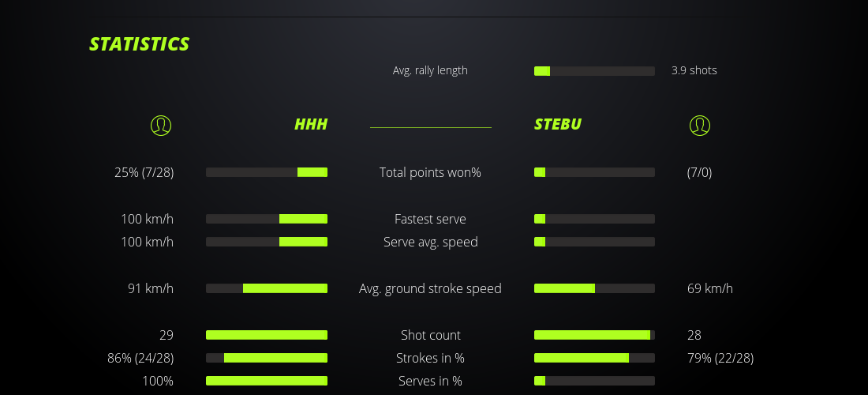Click HHH's Avg. ground stroke speed bar
868x395 pixels.
pos(267,288)
